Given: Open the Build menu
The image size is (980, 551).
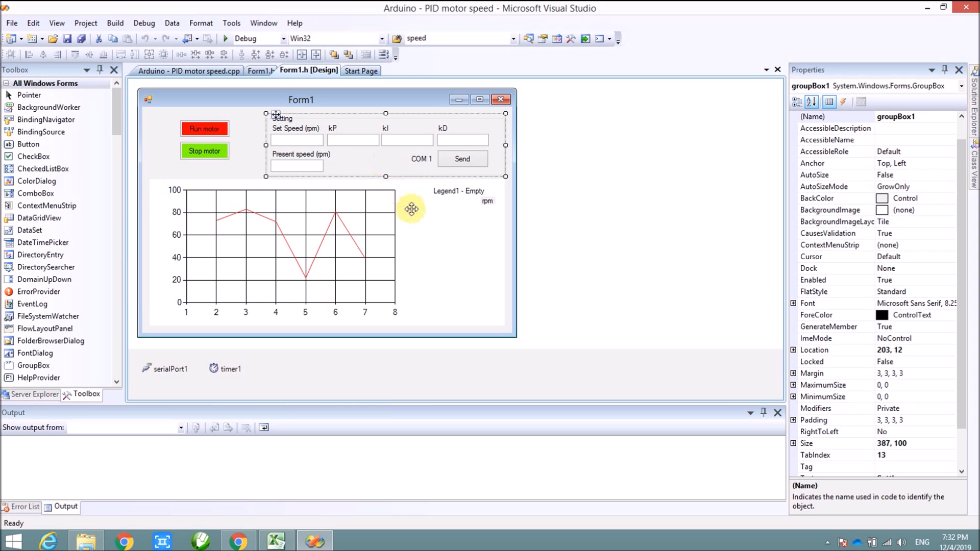Looking at the screenshot, I should 115,23.
